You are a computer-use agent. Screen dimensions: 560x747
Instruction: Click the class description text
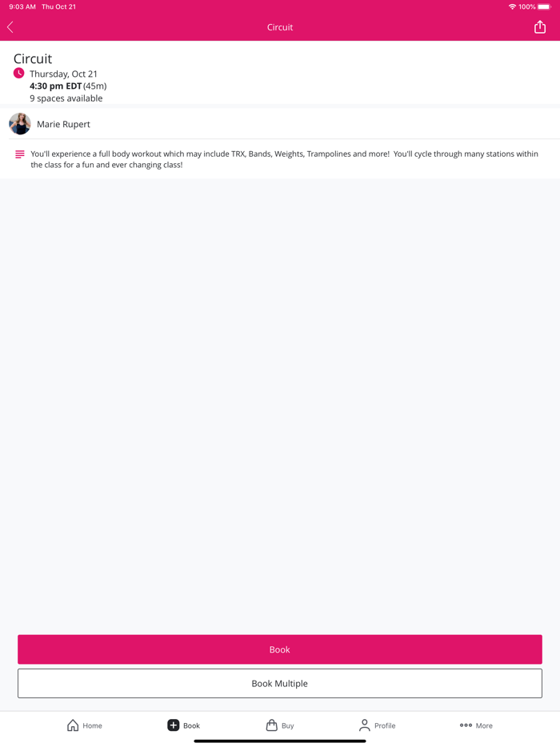(x=284, y=159)
